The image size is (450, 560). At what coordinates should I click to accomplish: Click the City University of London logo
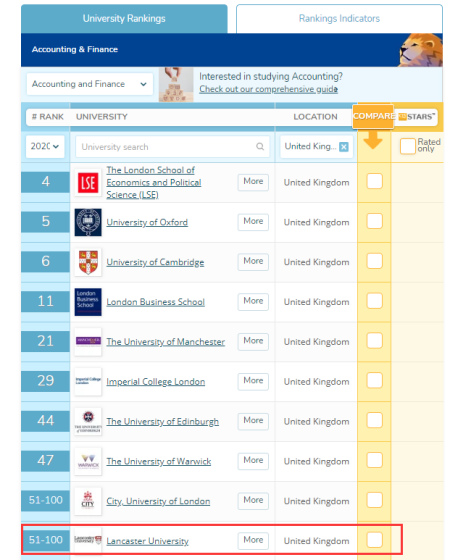tap(88, 501)
